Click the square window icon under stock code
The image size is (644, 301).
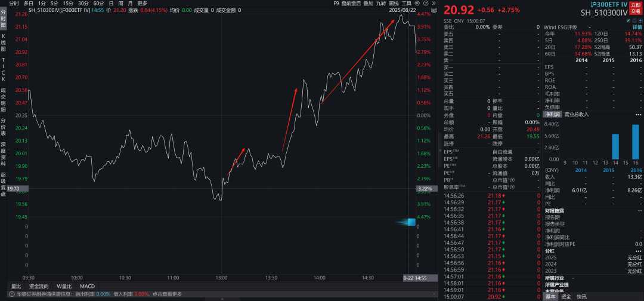point(633,20)
